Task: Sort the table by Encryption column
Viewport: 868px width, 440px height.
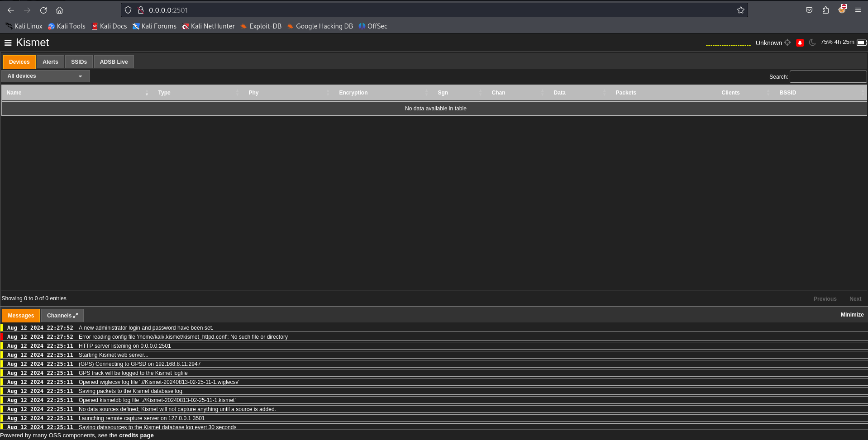Action: [x=353, y=93]
